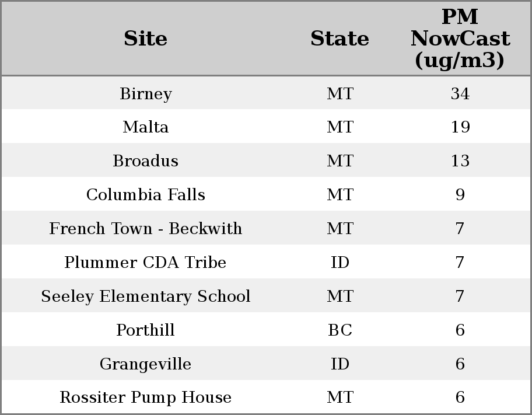This screenshot has width=532, height=415.
Task: Click ID state cell in Grangeville row
Action: (x=339, y=364)
